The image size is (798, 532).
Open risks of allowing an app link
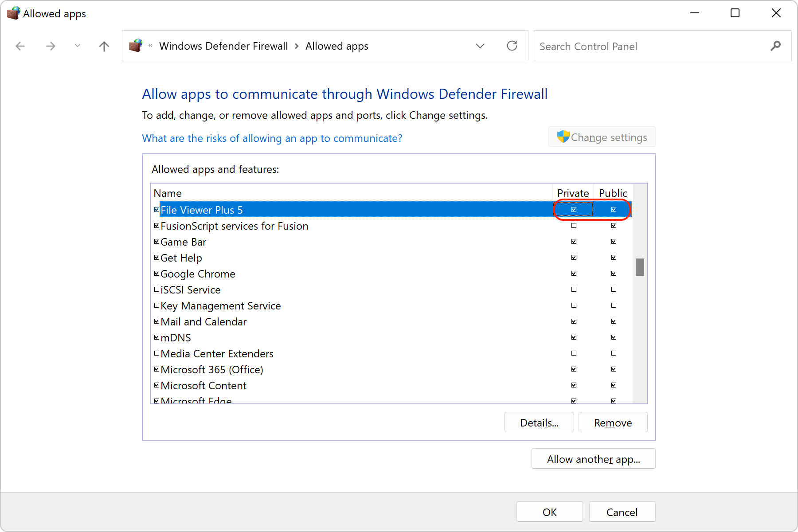272,138
